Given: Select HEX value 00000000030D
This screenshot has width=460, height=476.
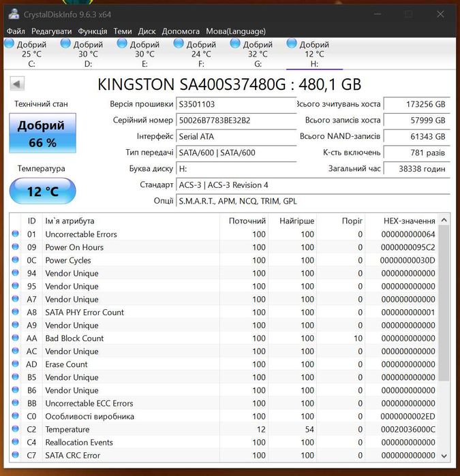Looking at the screenshot, I should pos(408,260).
